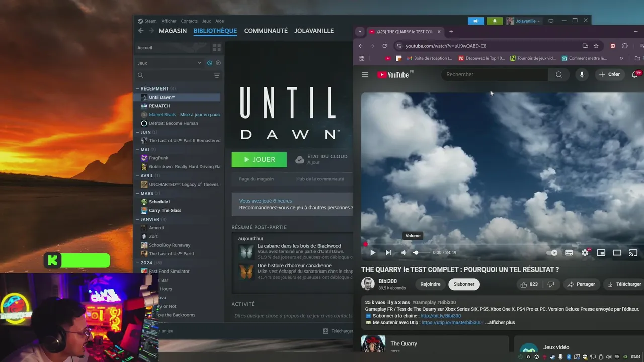Skip to next video
This screenshot has height=362, width=644.
[388, 253]
